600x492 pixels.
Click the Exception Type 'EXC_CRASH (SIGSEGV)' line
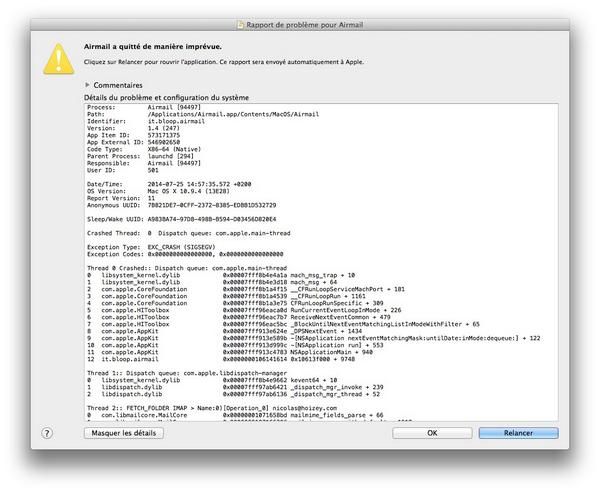point(150,249)
